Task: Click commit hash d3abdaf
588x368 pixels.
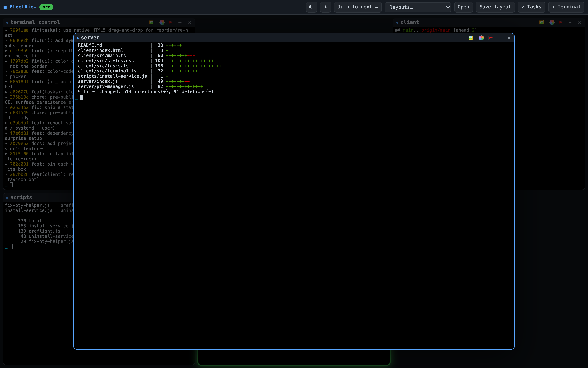Action: click(19, 123)
